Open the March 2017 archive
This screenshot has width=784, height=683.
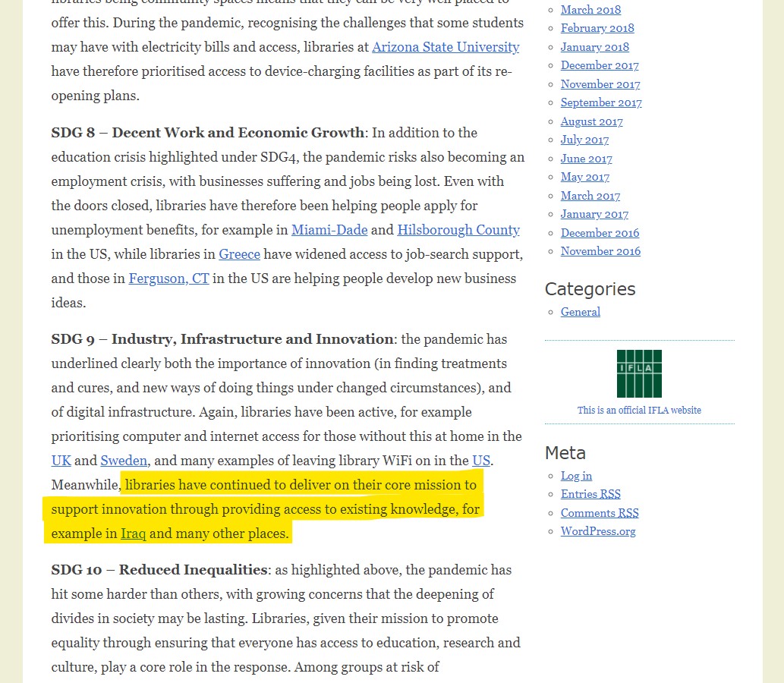coord(590,196)
